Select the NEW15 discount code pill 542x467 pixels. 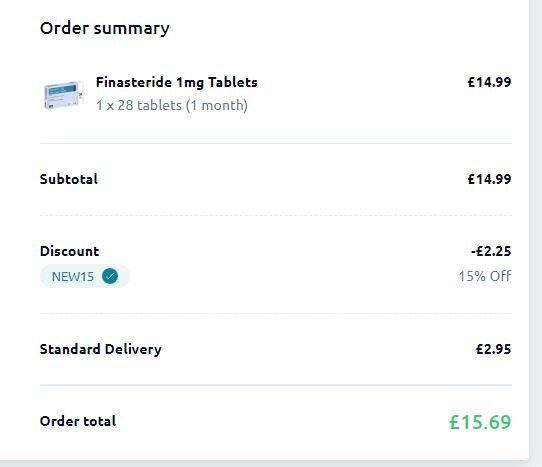[85, 276]
